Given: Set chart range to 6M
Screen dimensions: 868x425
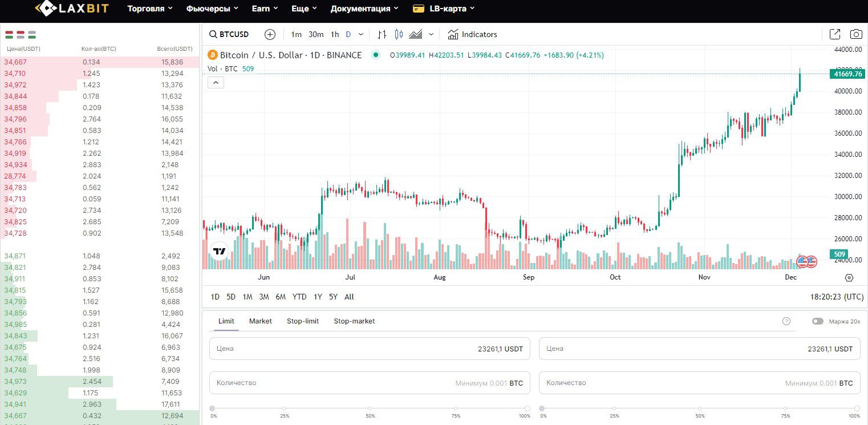Looking at the screenshot, I should [281, 297].
